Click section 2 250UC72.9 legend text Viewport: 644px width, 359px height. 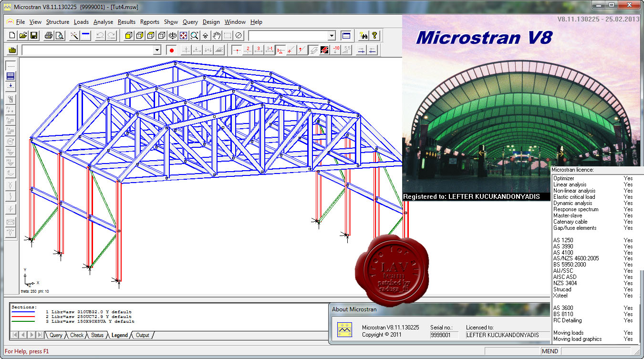[x=89, y=317]
